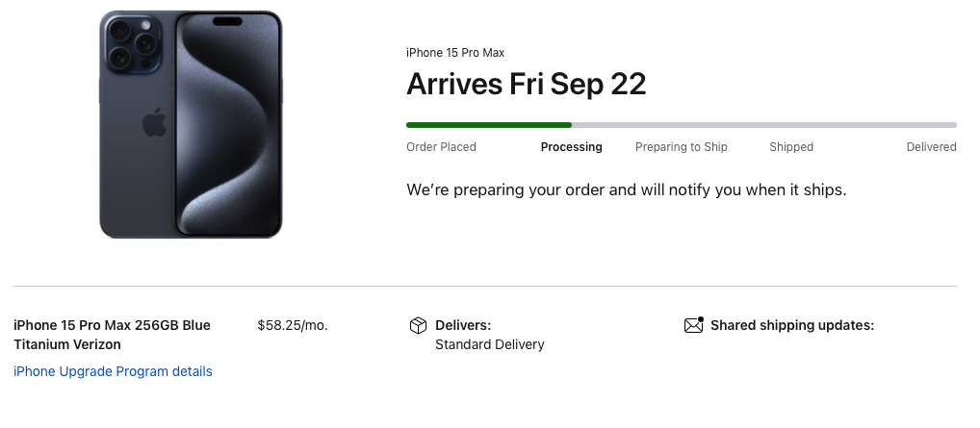
Task: Click the Preparing to Ship step
Action: pos(681,147)
